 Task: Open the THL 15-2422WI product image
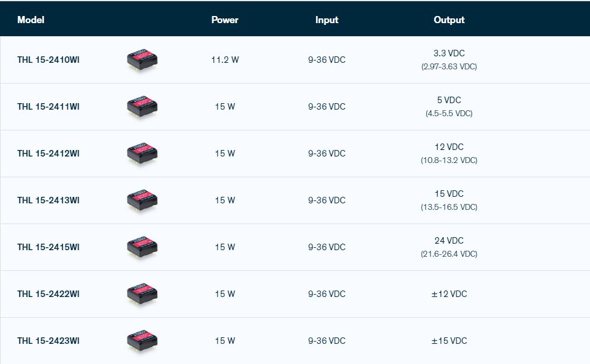coord(142,294)
